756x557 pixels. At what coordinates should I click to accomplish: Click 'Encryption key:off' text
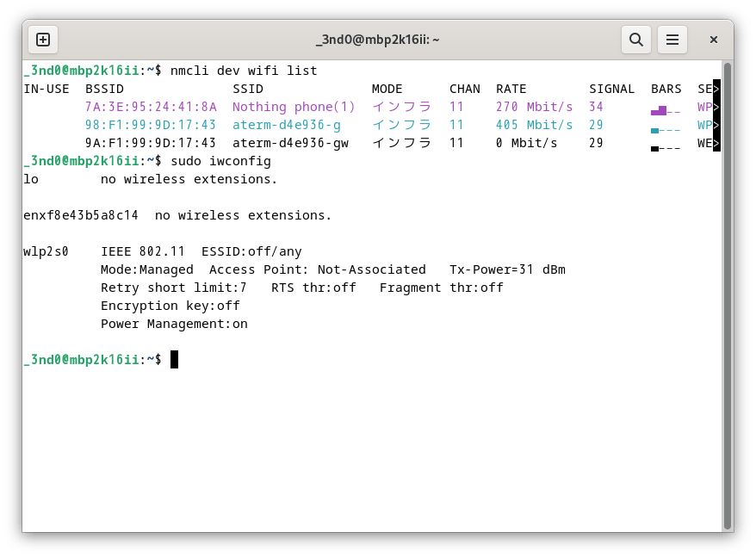point(170,306)
